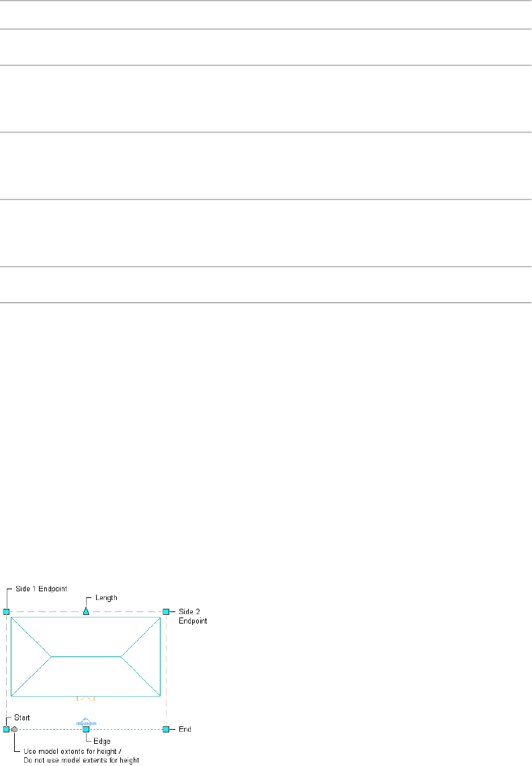Select the Start grip on elevation line
532x766 pixels.
6,728
